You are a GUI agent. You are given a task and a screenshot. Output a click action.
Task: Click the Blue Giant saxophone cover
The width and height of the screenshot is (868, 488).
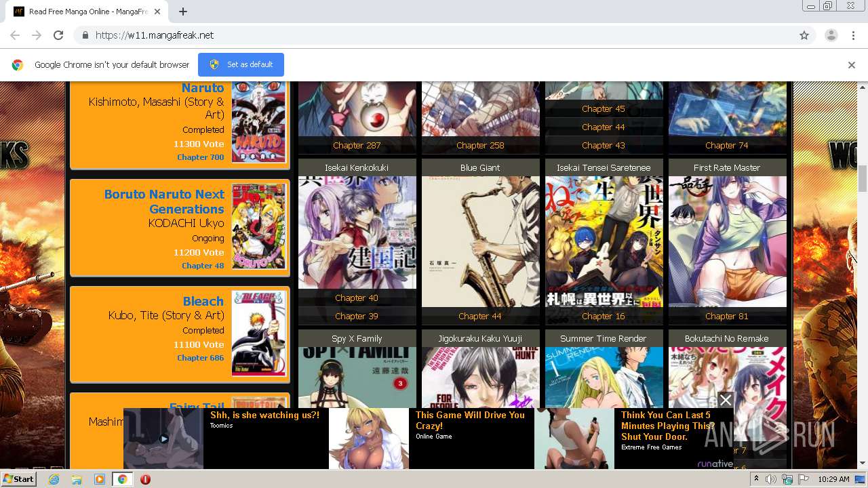coord(480,241)
